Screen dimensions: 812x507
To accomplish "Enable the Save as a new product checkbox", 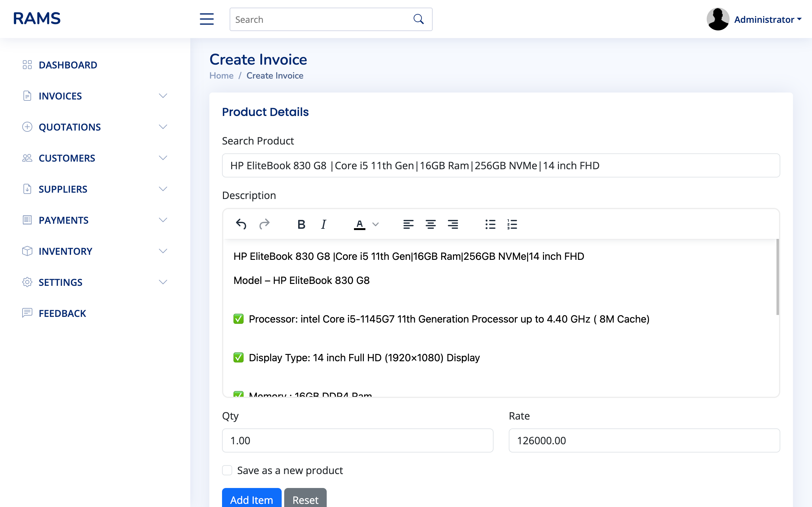I will (x=227, y=470).
